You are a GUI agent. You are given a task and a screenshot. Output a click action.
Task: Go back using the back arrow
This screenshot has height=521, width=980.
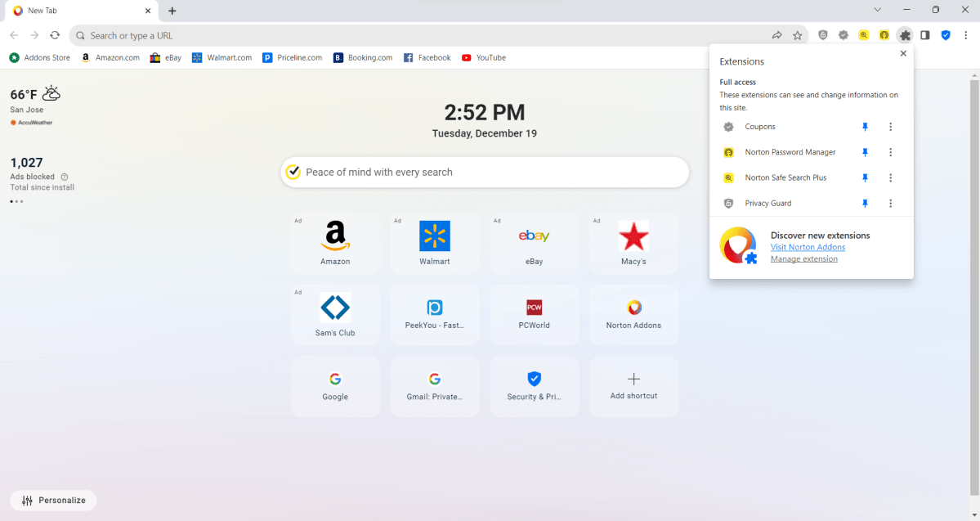pos(15,36)
